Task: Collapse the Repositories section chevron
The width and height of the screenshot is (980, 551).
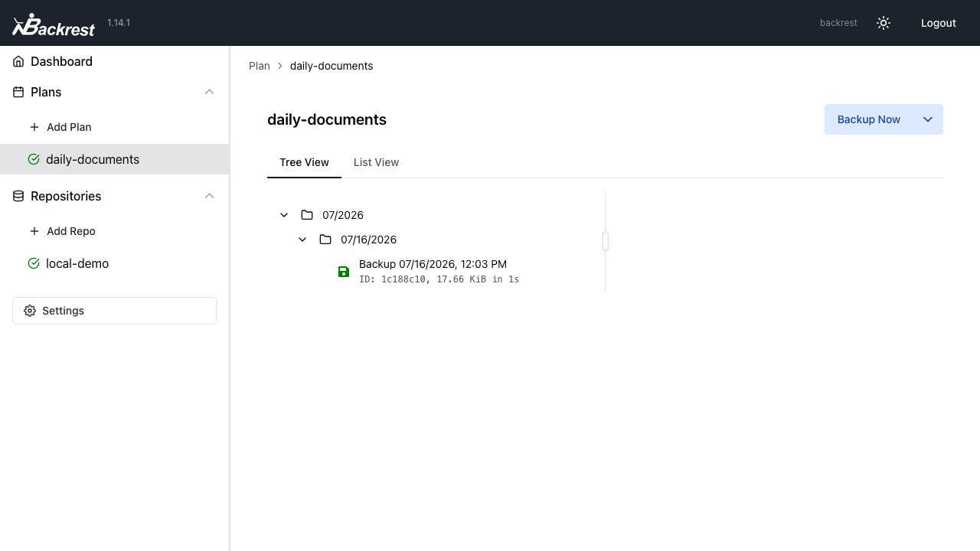Action: coord(210,196)
